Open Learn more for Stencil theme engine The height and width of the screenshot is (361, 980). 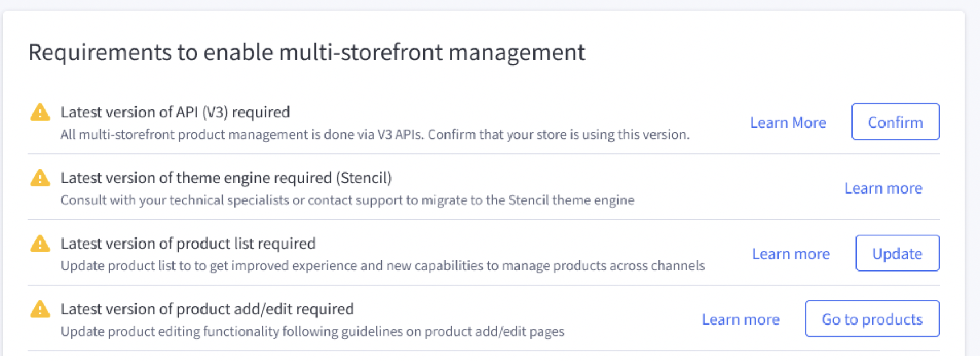pos(883,188)
